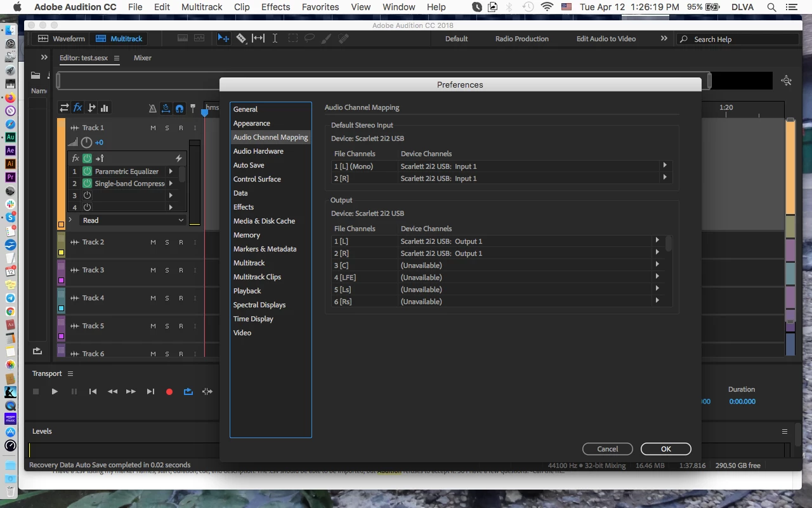This screenshot has width=812, height=508.
Task: Click Skip Selection icon in Transport
Action: (207, 392)
